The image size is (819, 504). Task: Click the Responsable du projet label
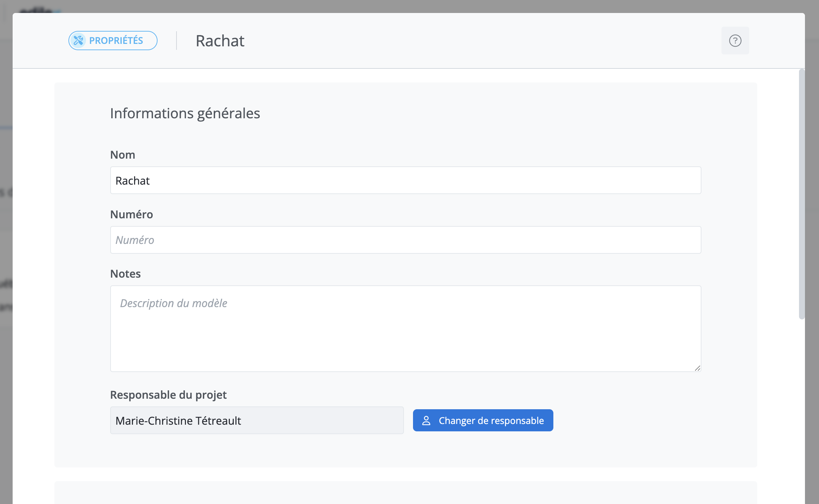click(x=168, y=395)
